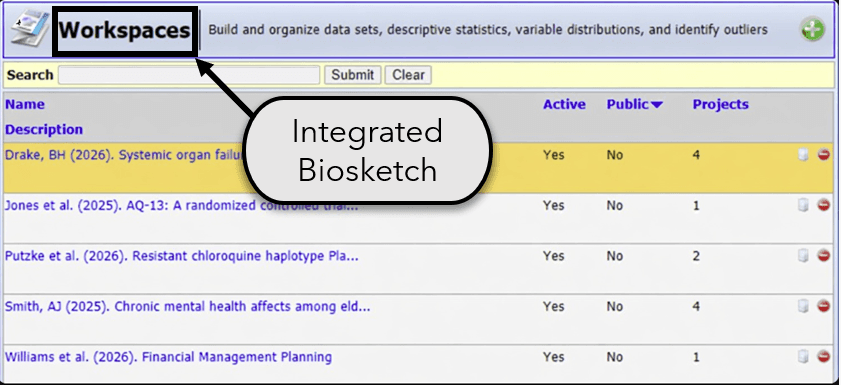
Task: Focus the Search input field
Action: [189, 75]
